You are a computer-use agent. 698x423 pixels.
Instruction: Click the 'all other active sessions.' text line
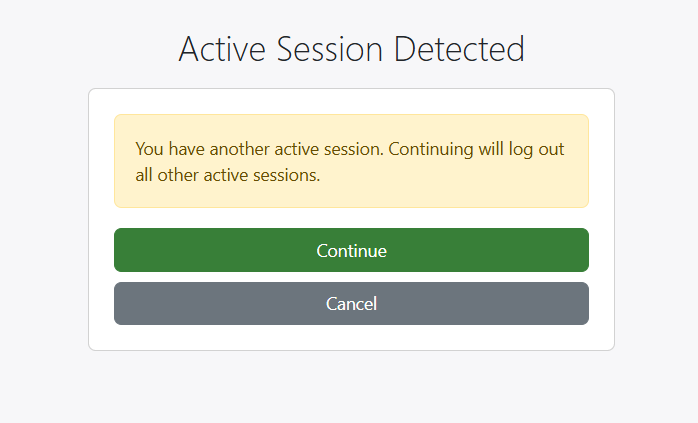point(227,175)
